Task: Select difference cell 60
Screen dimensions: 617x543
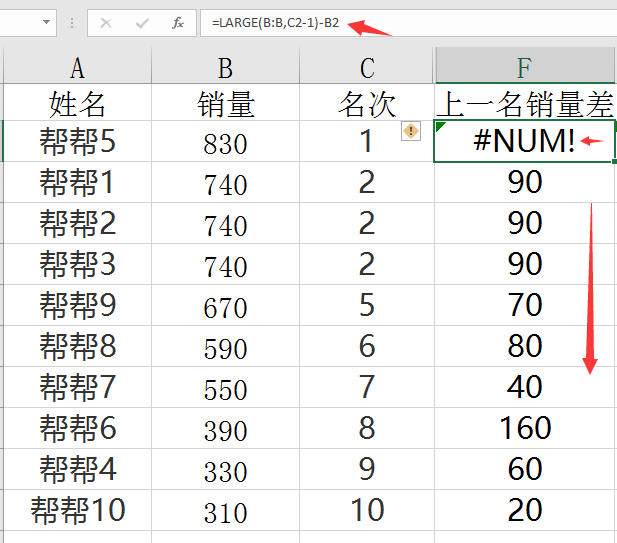Action: (x=525, y=469)
